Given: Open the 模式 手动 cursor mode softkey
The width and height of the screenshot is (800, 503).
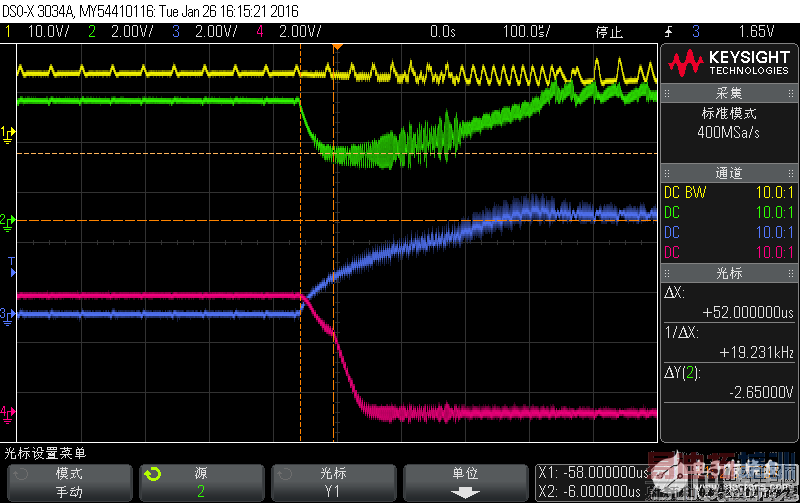Looking at the screenshot, I should tap(69, 483).
